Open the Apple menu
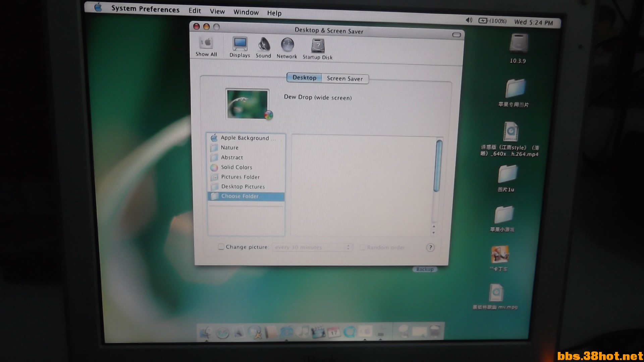This screenshot has width=644, height=362. [x=98, y=7]
